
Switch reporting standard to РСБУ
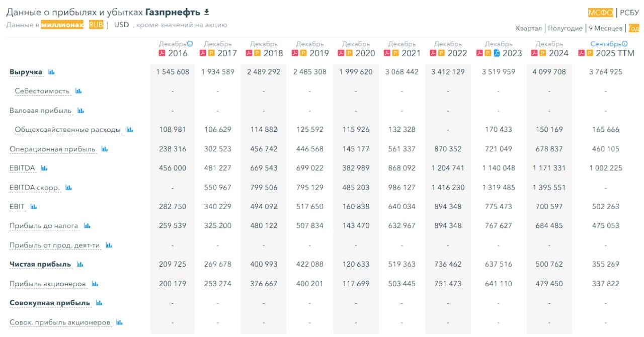(x=629, y=13)
